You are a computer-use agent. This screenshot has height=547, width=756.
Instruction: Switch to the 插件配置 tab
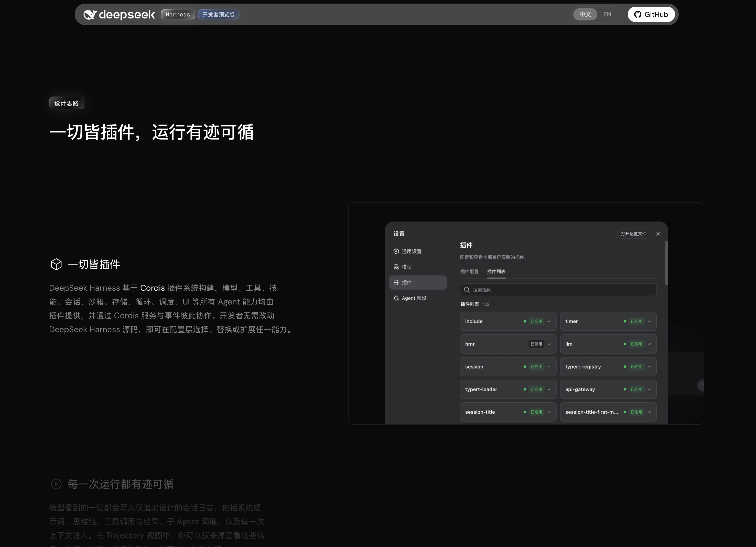pyautogui.click(x=469, y=271)
